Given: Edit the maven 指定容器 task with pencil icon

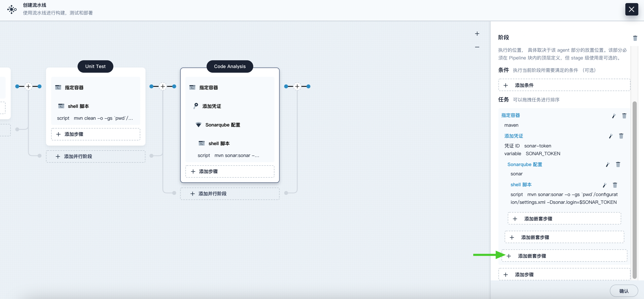Looking at the screenshot, I should pyautogui.click(x=614, y=116).
